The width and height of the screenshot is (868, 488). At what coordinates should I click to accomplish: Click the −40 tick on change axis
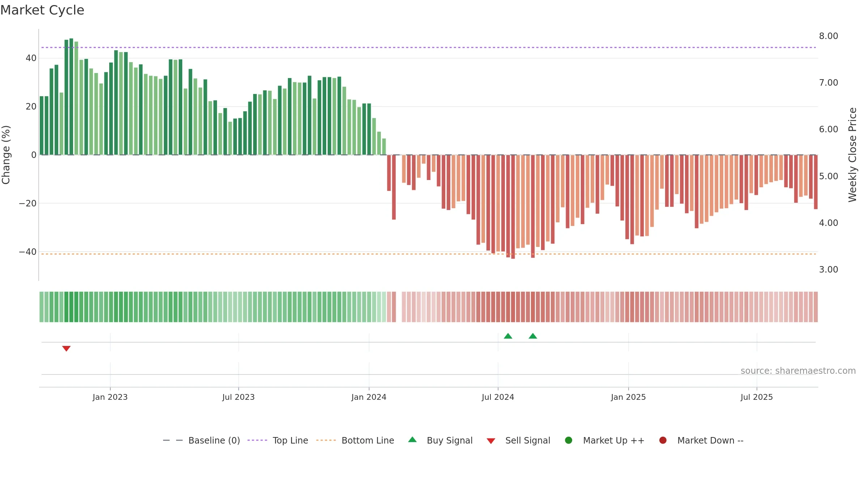pyautogui.click(x=28, y=252)
